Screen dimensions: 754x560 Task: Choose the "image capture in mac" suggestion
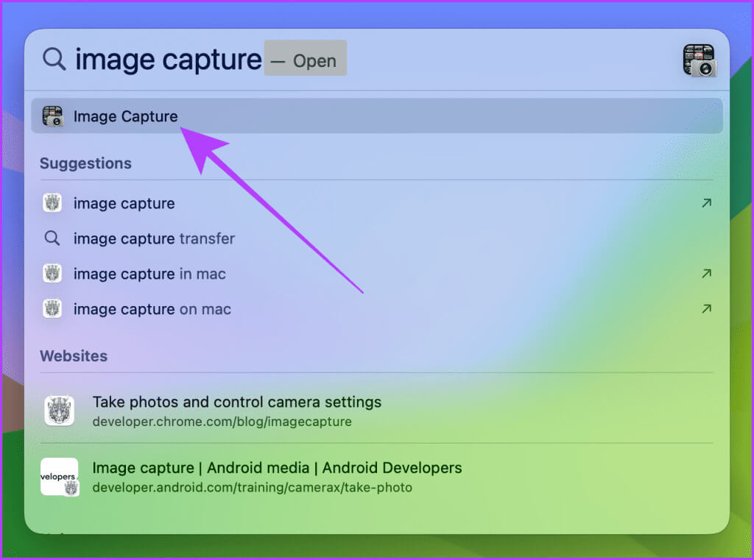click(x=149, y=274)
